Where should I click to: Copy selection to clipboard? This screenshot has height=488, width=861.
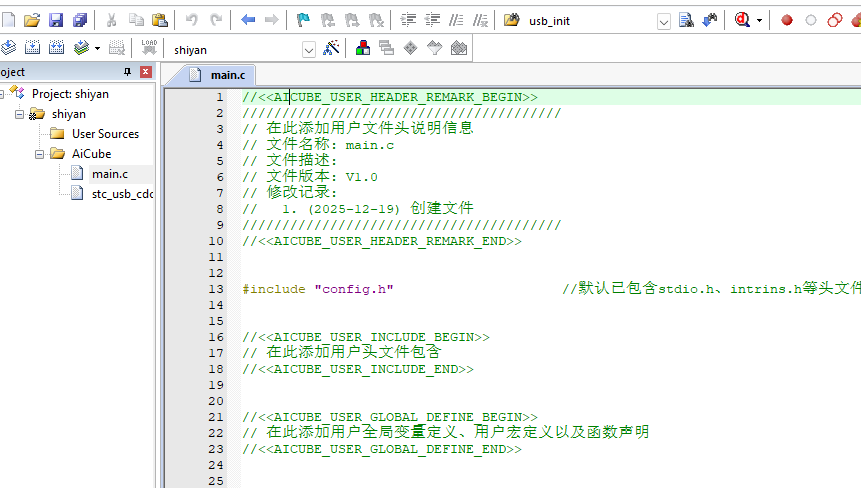click(136, 20)
